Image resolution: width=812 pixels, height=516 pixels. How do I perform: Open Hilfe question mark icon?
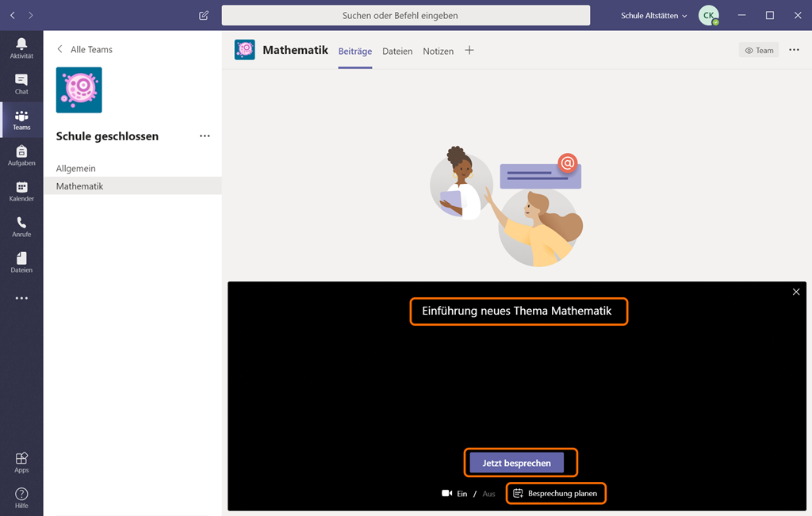[x=21, y=498]
